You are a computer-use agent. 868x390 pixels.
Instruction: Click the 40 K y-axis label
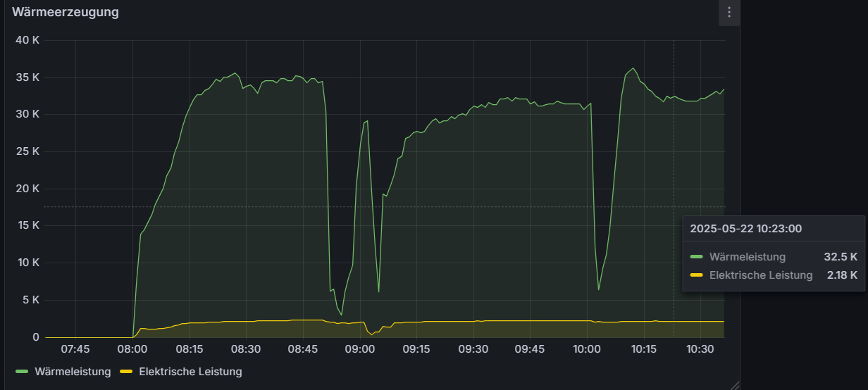pyautogui.click(x=27, y=40)
